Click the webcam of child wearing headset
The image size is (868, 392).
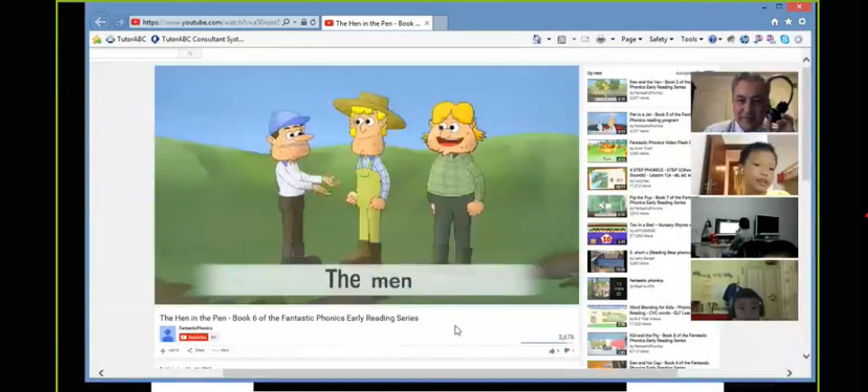point(744,291)
